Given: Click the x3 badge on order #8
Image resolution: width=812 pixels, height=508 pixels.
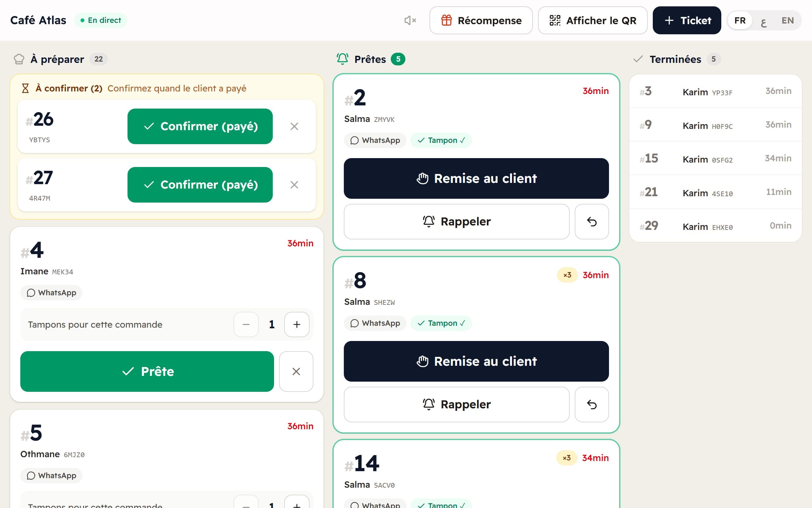Looking at the screenshot, I should [x=567, y=275].
